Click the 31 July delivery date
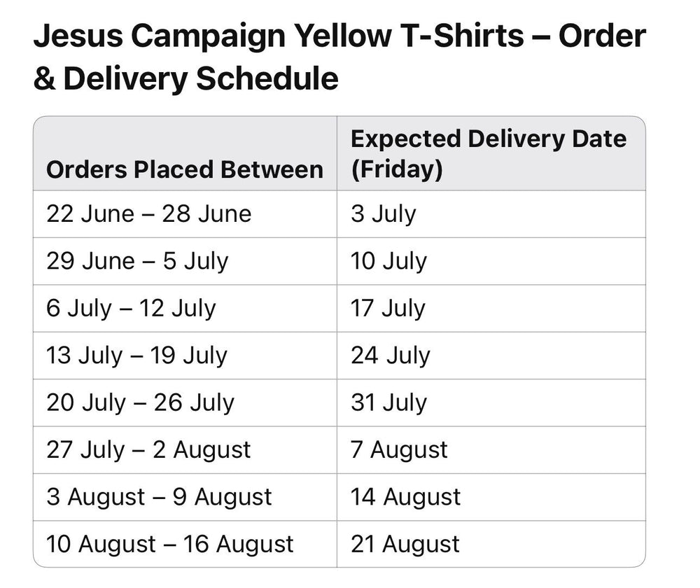Screen dimensions: 700x588 (388, 402)
